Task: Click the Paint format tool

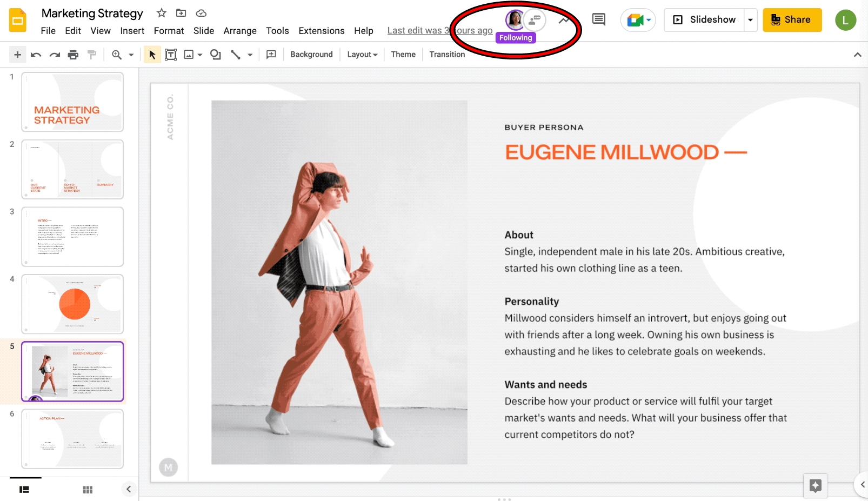Action: (91, 54)
